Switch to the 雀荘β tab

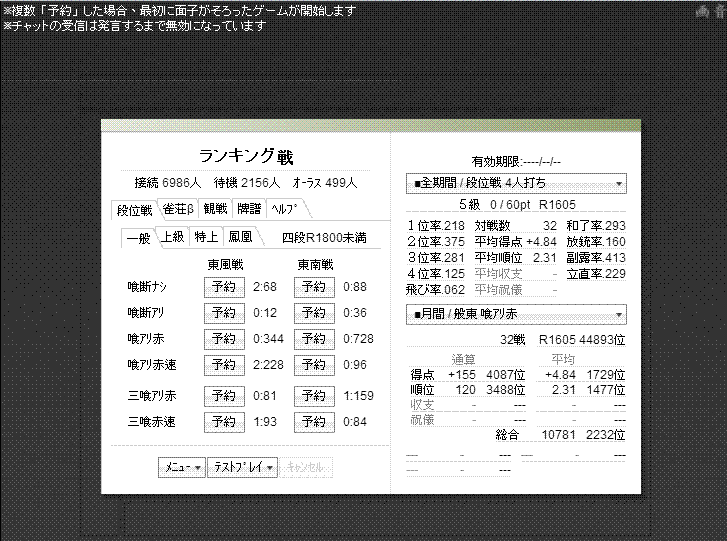point(177,210)
